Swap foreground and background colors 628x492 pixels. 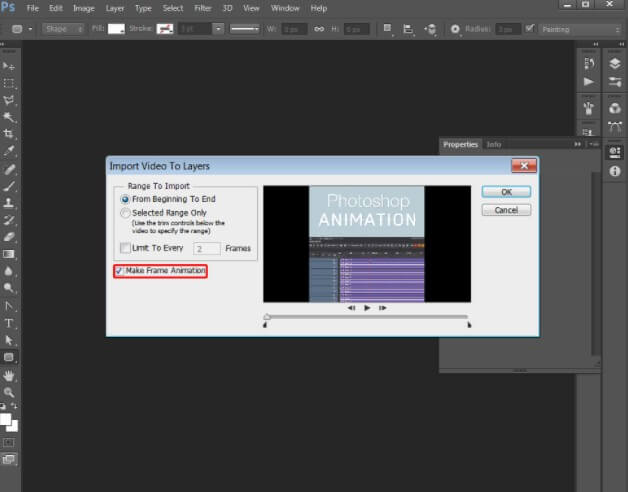[14, 406]
